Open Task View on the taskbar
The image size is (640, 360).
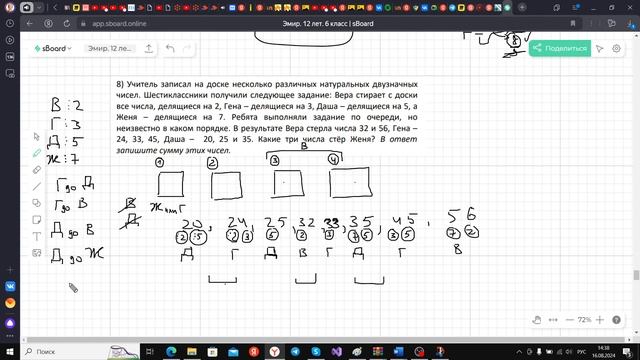tap(150, 351)
